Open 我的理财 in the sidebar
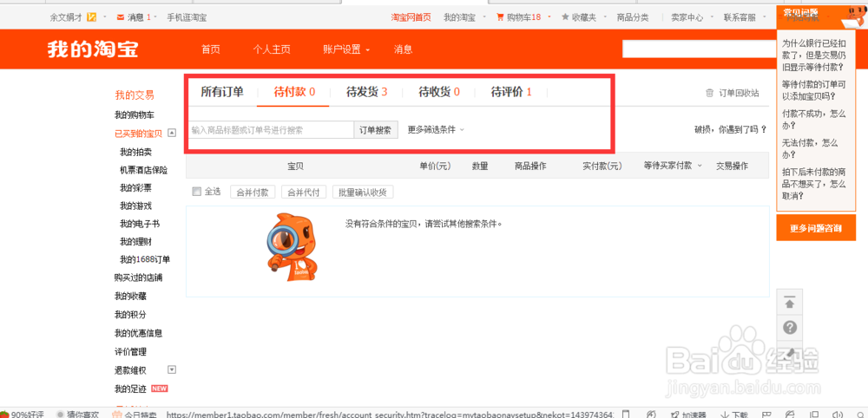Screen dimensions: 868x418 point(135,242)
